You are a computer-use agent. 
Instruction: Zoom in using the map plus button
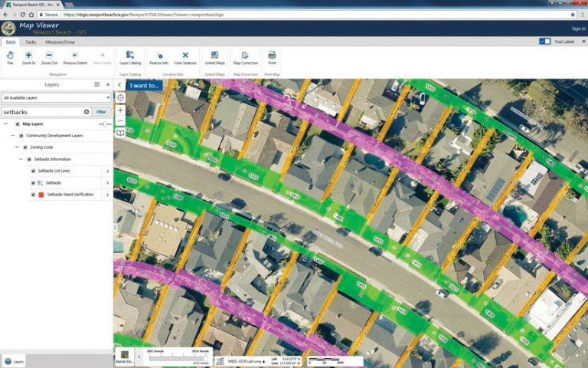120,110
